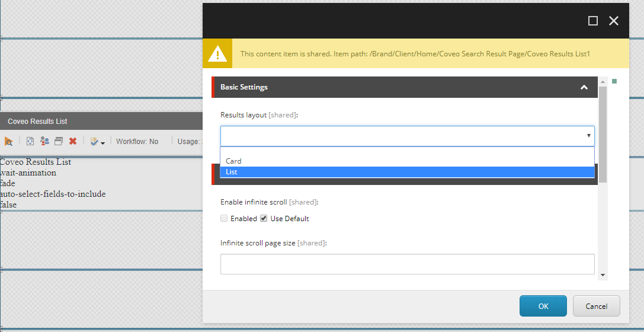This screenshot has height=332, width=644.
Task: Focus the Infinite scroll page size field
Action: pyautogui.click(x=408, y=264)
